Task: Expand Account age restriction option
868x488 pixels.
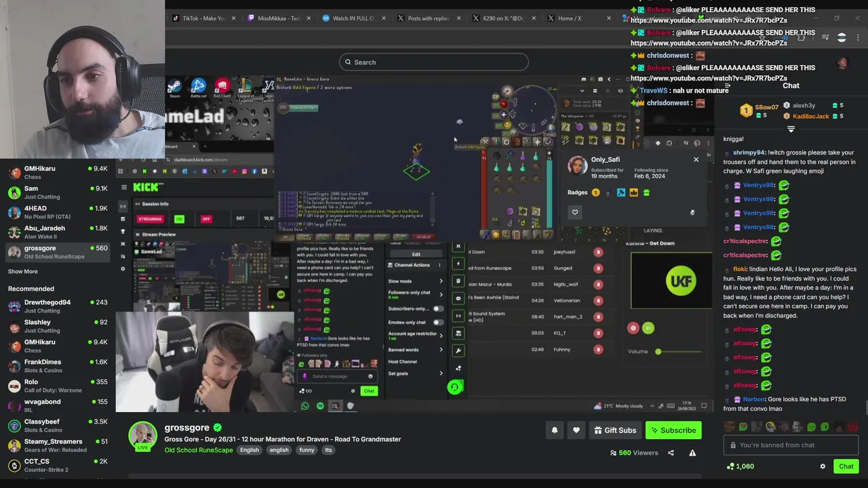Action: (x=416, y=335)
